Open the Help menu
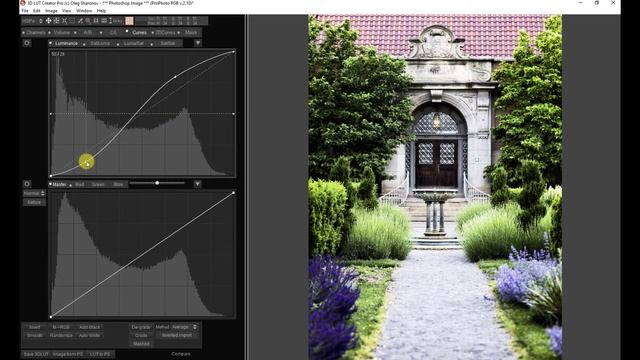The width and height of the screenshot is (640, 360). (x=101, y=11)
